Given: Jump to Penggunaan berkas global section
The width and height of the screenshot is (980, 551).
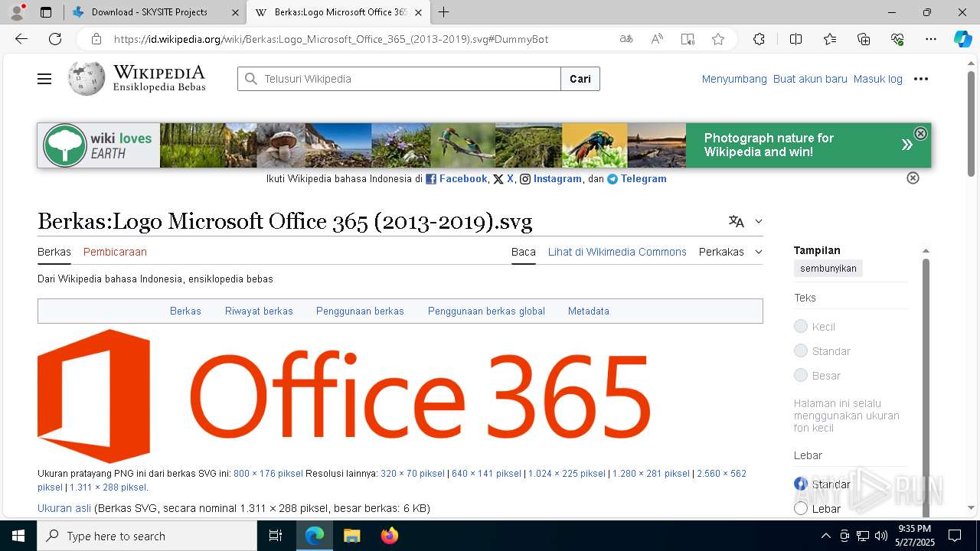Looking at the screenshot, I should point(486,311).
